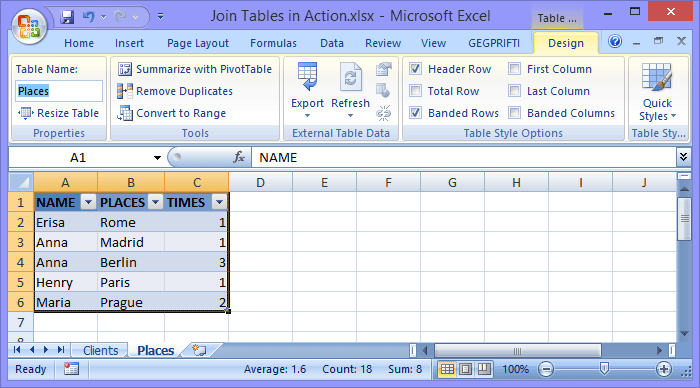700x388 pixels.
Task: Save workbook with the floppy disk icon
Action: [x=67, y=17]
